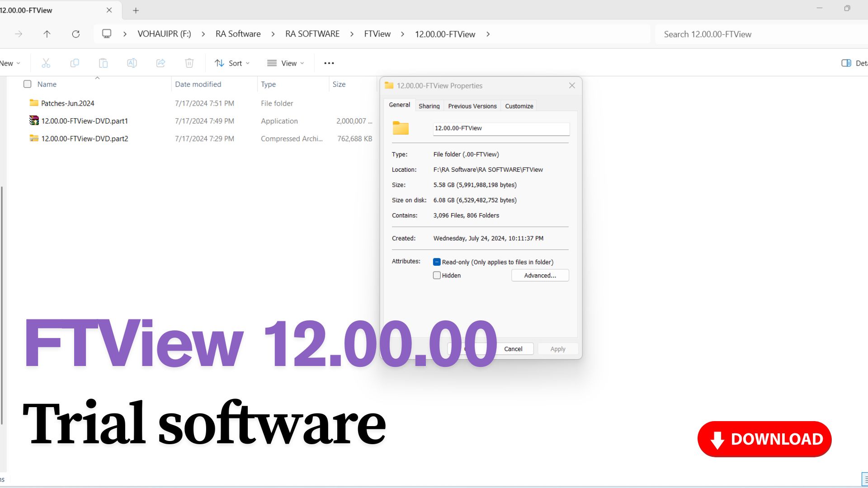The height and width of the screenshot is (488, 868).
Task: Click the Paste icon
Action: click(103, 63)
